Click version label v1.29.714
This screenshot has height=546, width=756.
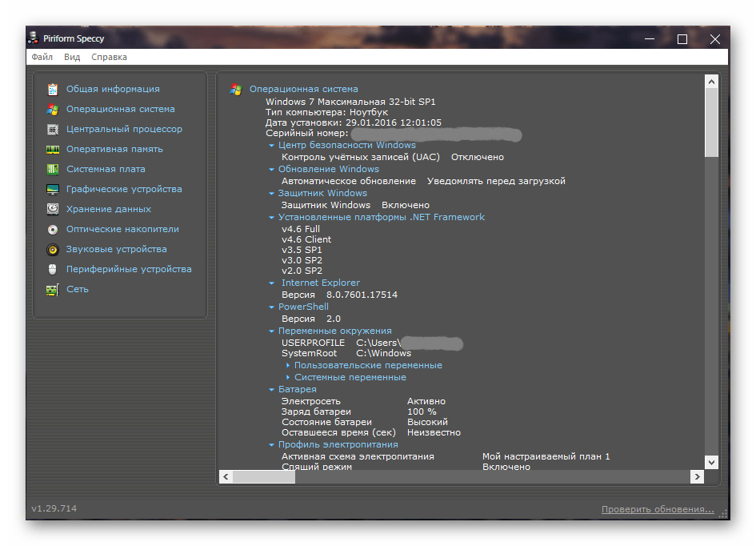click(54, 508)
